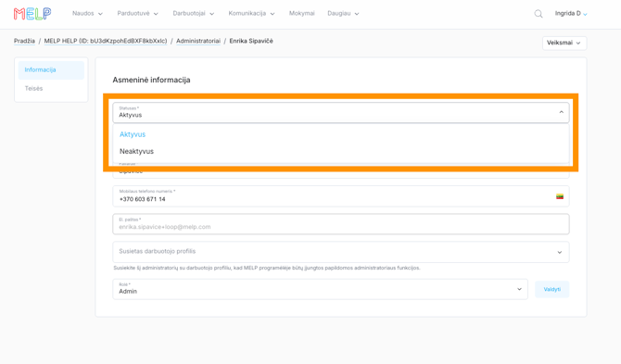The width and height of the screenshot is (621, 364).
Task: Click the MELP logo
Action: pos(32,14)
